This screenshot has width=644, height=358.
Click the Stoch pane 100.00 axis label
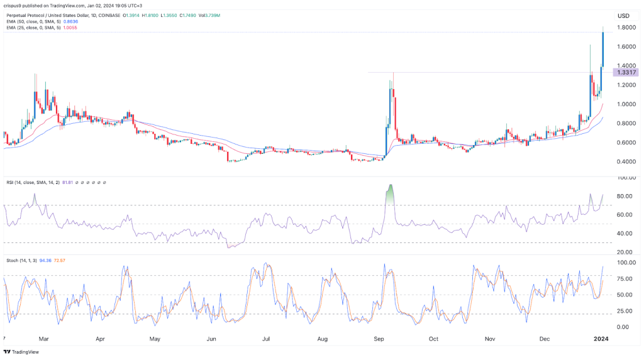tap(626, 263)
